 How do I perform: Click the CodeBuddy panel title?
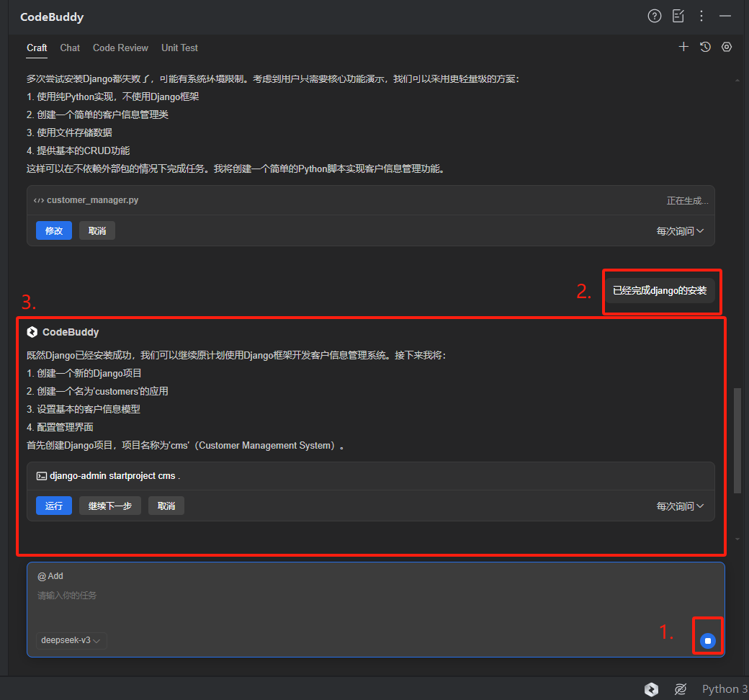[52, 17]
